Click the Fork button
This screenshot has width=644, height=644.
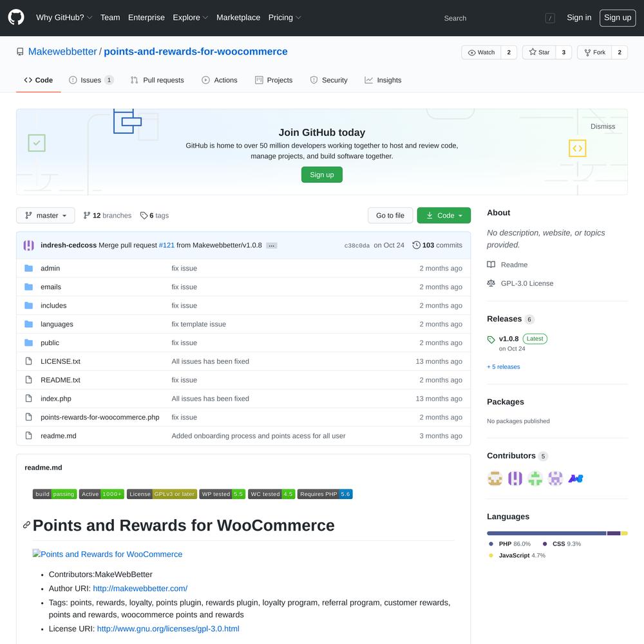[594, 52]
